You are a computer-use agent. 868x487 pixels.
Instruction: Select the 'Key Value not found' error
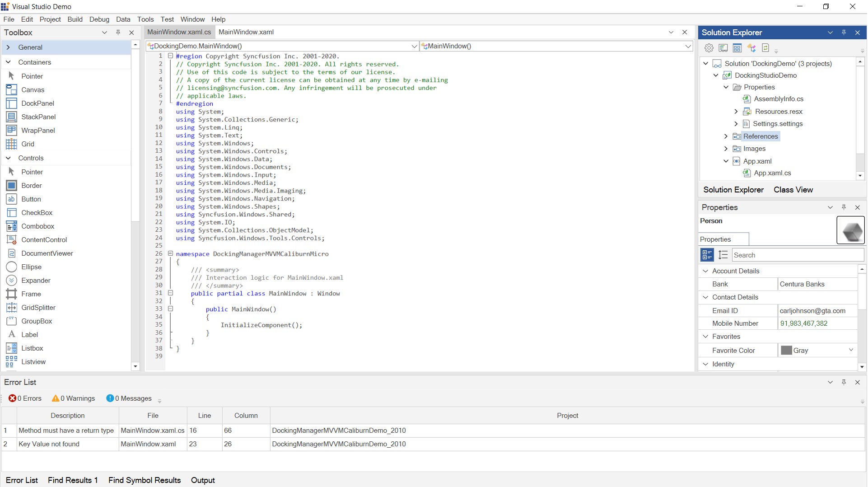coord(434,444)
